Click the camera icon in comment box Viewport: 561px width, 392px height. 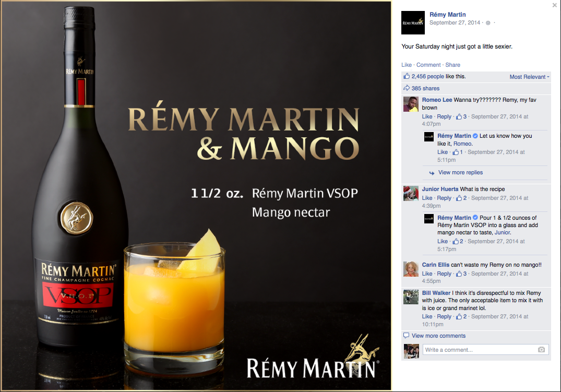(x=541, y=349)
